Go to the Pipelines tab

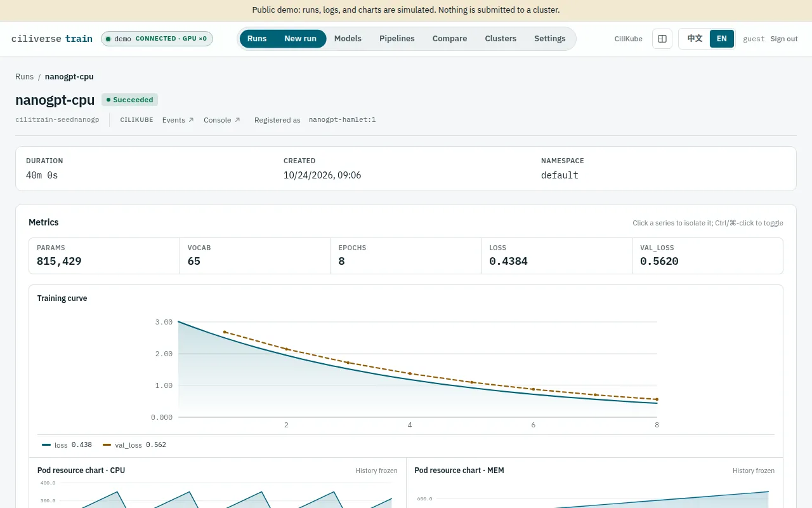(x=397, y=39)
